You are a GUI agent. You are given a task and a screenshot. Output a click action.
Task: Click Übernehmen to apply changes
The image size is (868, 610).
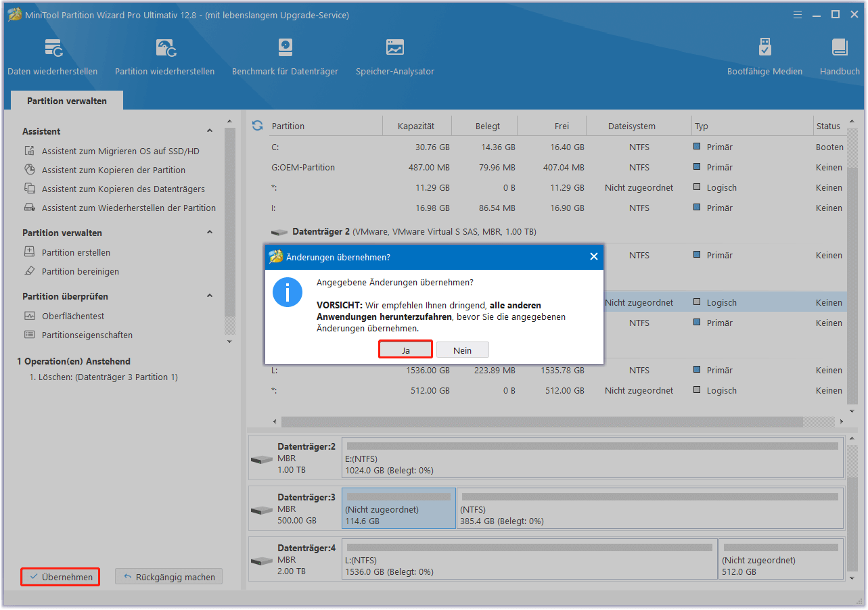point(61,577)
